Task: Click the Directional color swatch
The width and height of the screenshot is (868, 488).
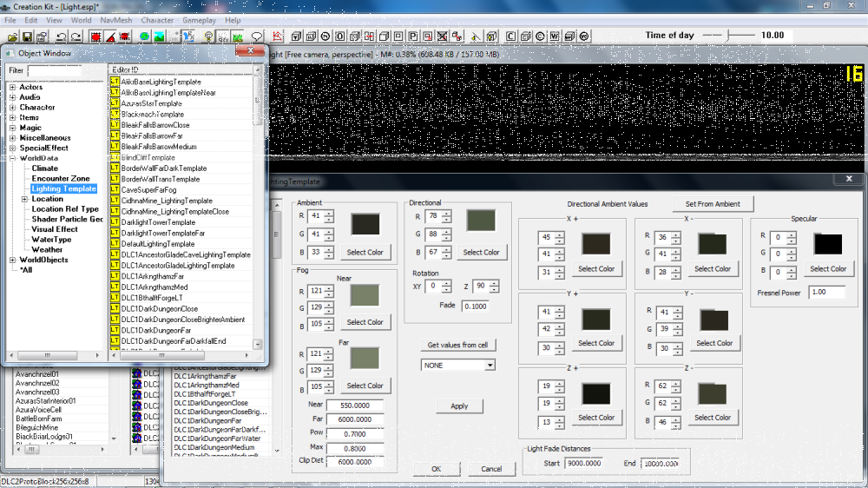Action: coord(481,221)
